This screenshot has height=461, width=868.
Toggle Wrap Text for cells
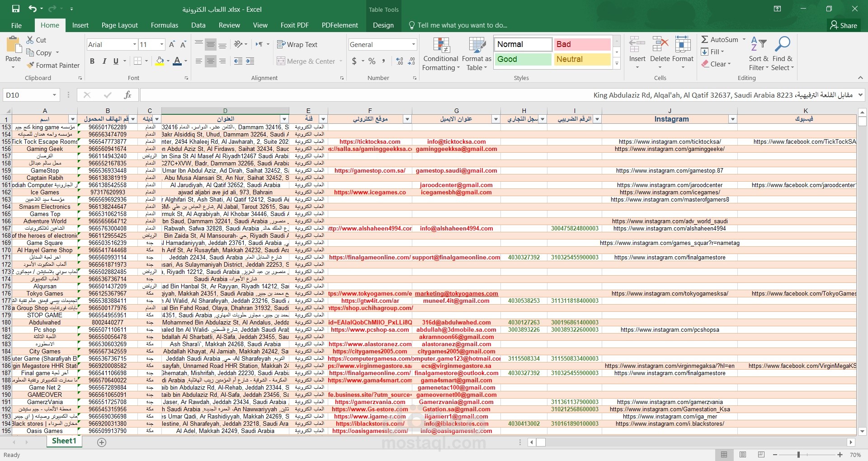coord(297,44)
